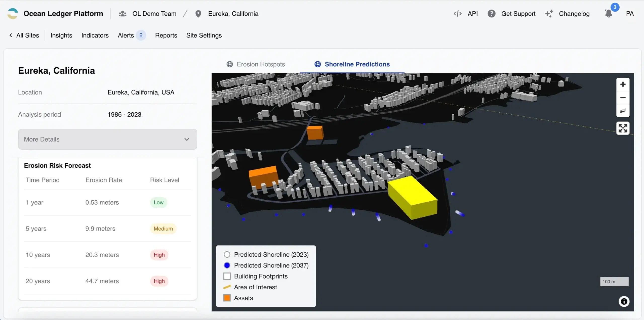Select Predicted Shoreline (2037) legend radio
This screenshot has width=644, height=320.
[x=227, y=265]
